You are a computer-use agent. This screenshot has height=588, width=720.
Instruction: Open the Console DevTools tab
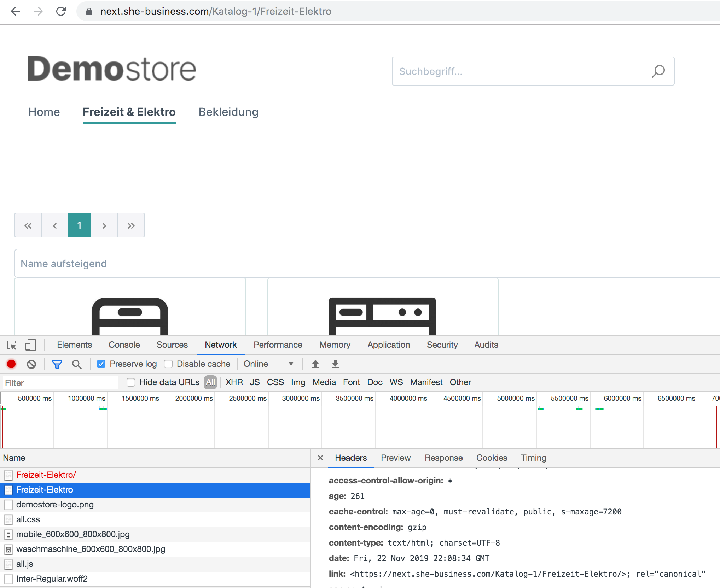pyautogui.click(x=124, y=345)
